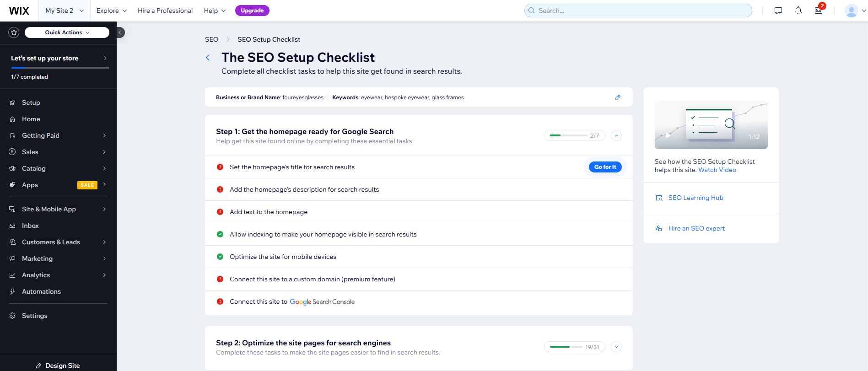This screenshot has height=371, width=868.
Task: Click the Wix logo
Action: pyautogui.click(x=19, y=11)
